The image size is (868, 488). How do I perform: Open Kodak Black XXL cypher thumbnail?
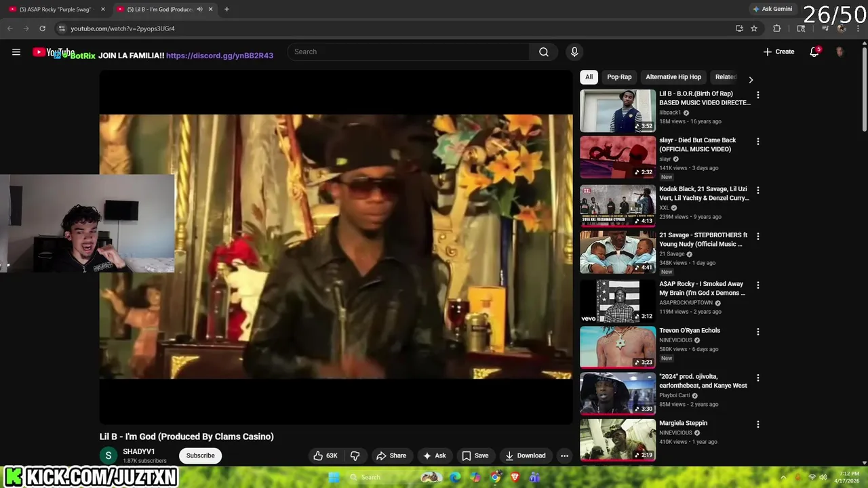click(x=618, y=205)
